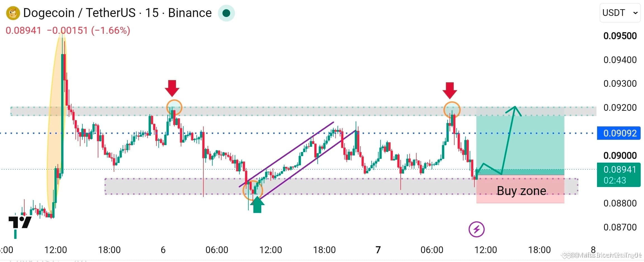
Task: Click the 0.09500 price scale label
Action: point(620,36)
